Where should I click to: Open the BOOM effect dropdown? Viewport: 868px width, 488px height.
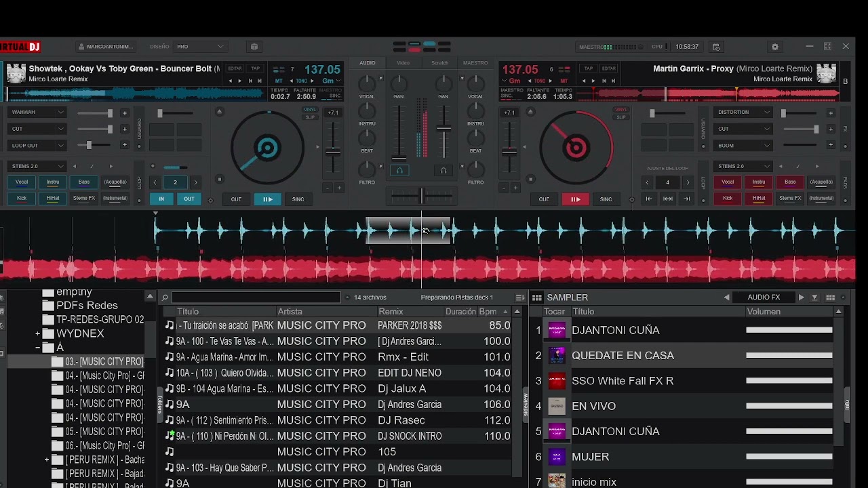744,145
